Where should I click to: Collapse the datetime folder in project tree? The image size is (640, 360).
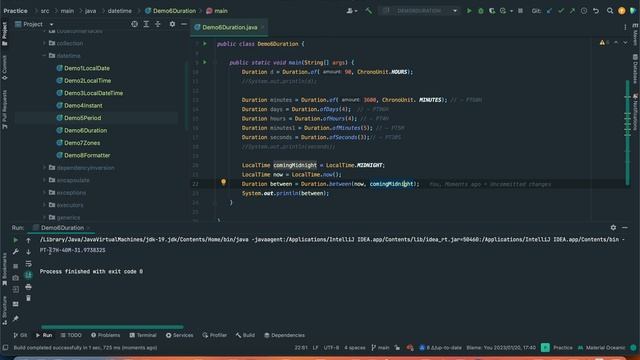tap(44, 56)
